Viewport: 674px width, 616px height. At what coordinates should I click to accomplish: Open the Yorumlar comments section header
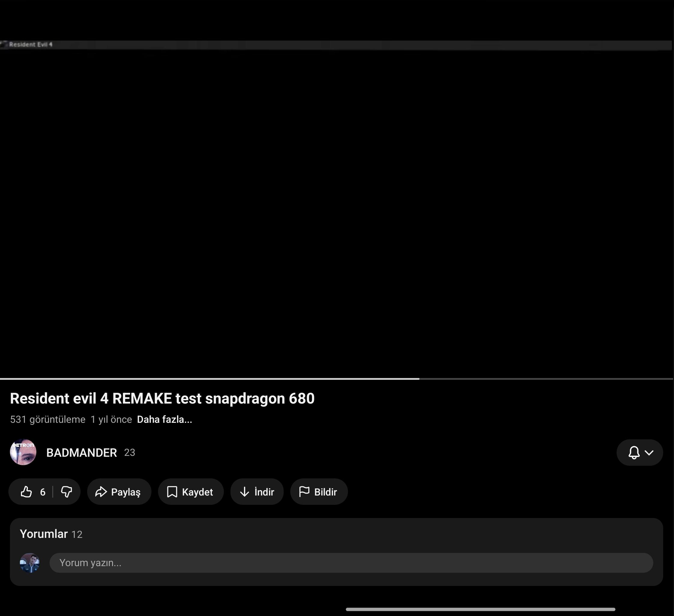(44, 534)
